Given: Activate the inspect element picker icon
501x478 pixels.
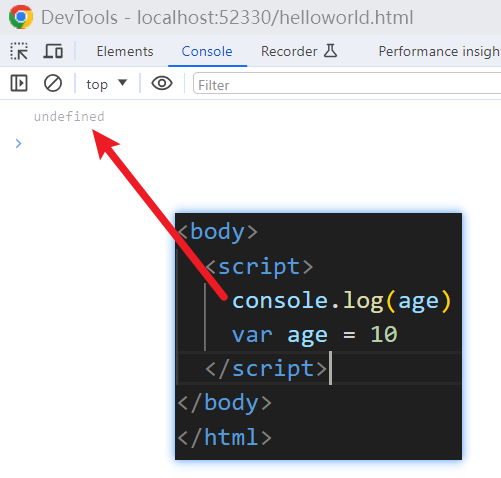Looking at the screenshot, I should pyautogui.click(x=19, y=51).
